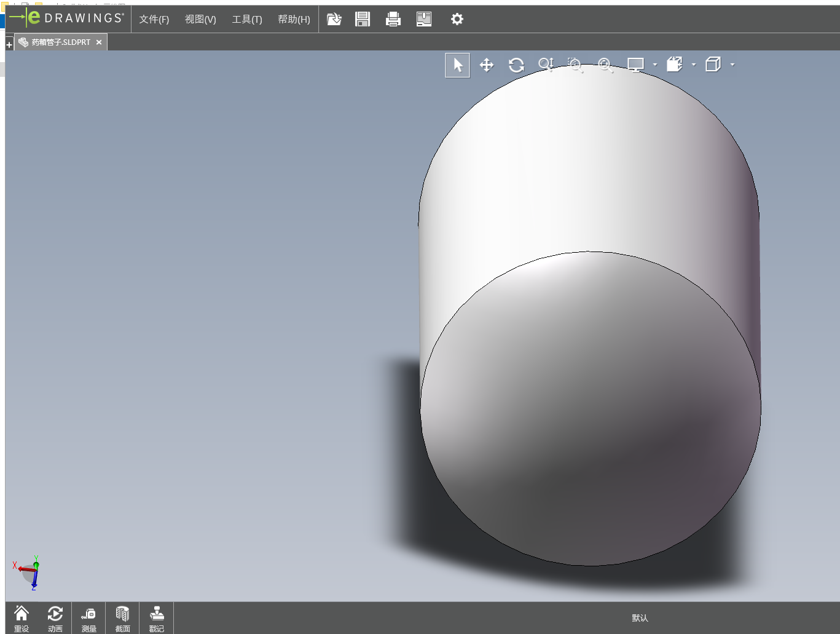Activate the Rotate view tool

coord(516,65)
